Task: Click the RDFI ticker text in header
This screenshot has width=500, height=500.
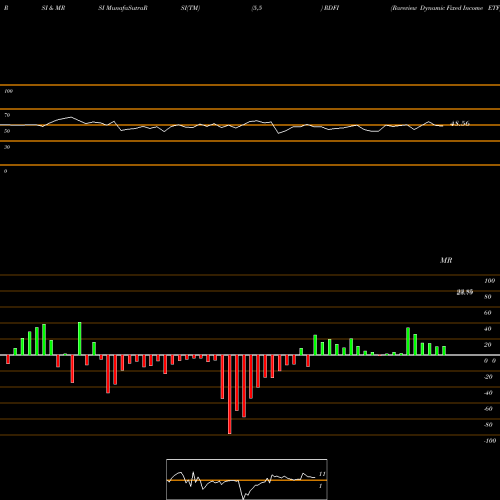Action: [331, 8]
